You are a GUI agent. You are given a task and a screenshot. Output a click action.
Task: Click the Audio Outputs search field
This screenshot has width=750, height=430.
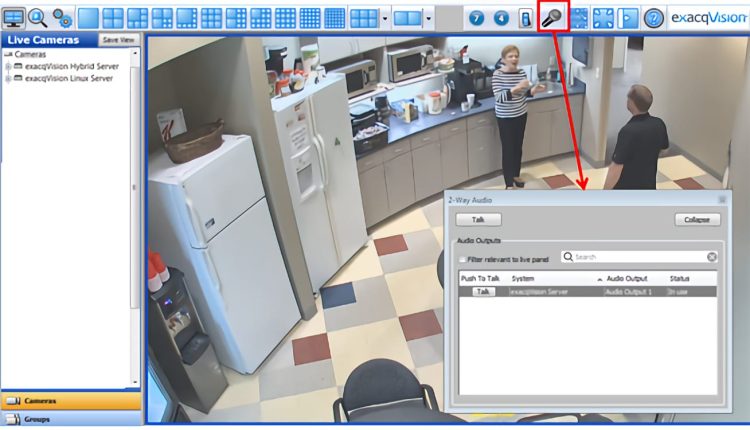tap(640, 257)
